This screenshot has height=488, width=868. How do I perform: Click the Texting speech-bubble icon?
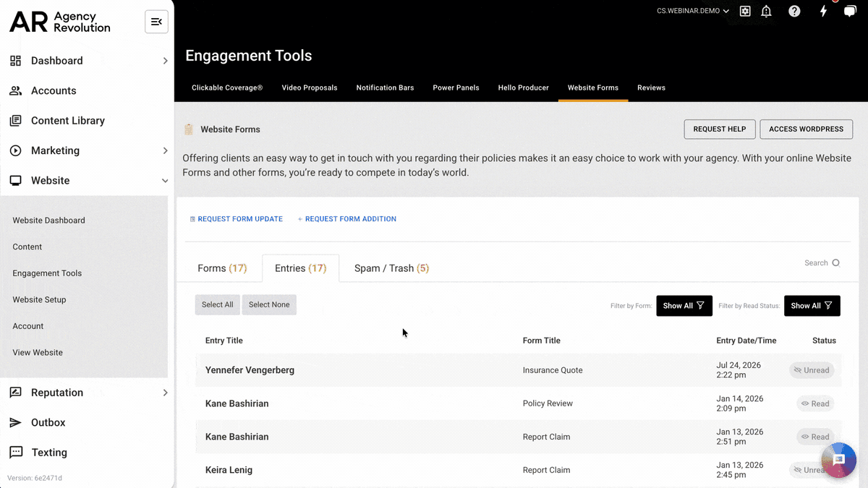click(x=15, y=453)
